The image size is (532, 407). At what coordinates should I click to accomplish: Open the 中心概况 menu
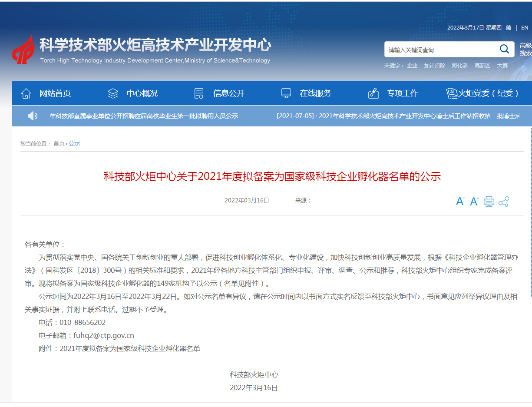point(142,93)
